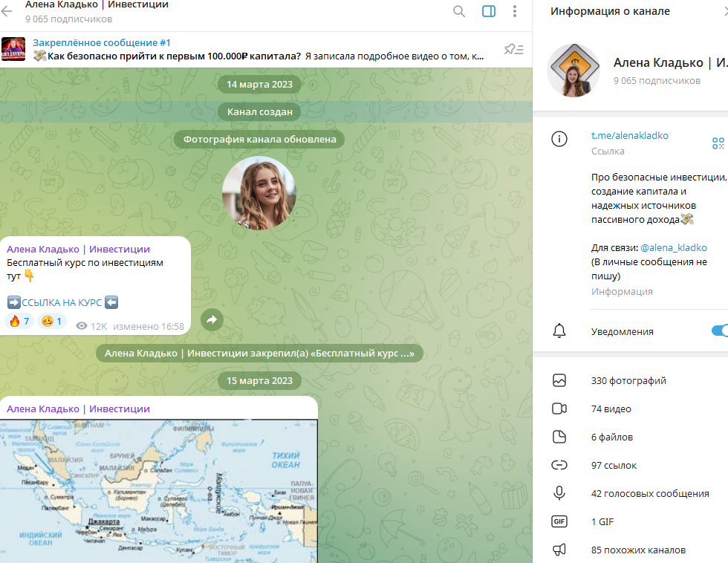Click the pinned notice «Бесплатный курс ...» service message
The width and height of the screenshot is (728, 563).
click(x=259, y=354)
